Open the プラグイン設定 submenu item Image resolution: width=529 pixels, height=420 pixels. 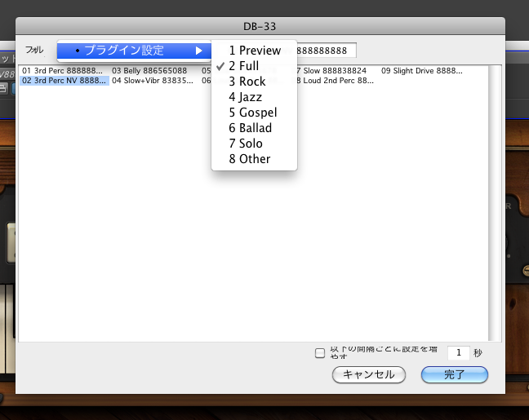coord(134,51)
